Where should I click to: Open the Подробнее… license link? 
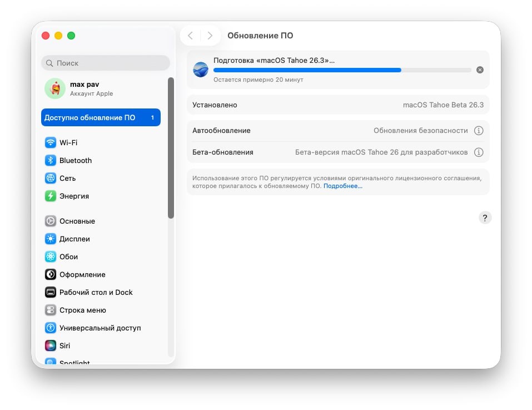[x=342, y=186]
